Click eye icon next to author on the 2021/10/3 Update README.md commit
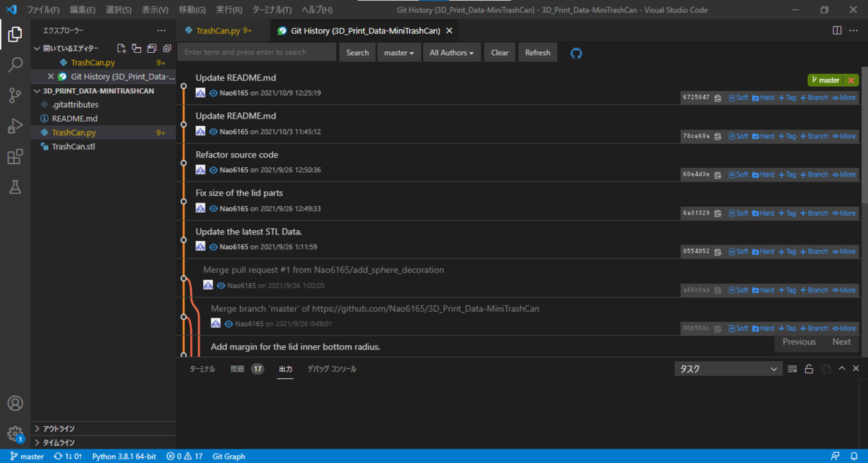 (x=213, y=132)
